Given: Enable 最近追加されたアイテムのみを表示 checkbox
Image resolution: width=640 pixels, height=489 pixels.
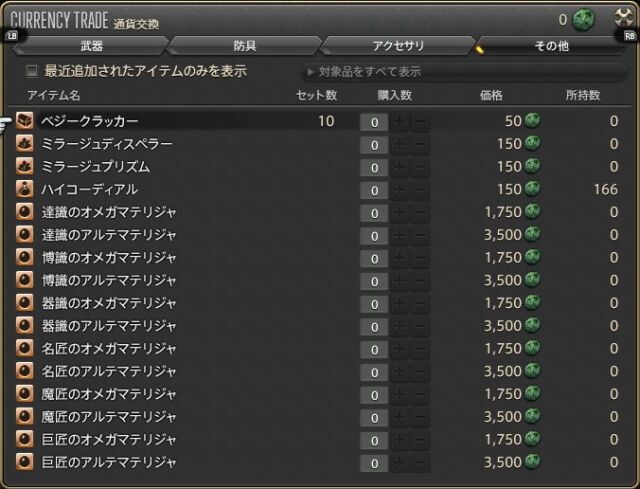Looking at the screenshot, I should [x=32, y=72].
